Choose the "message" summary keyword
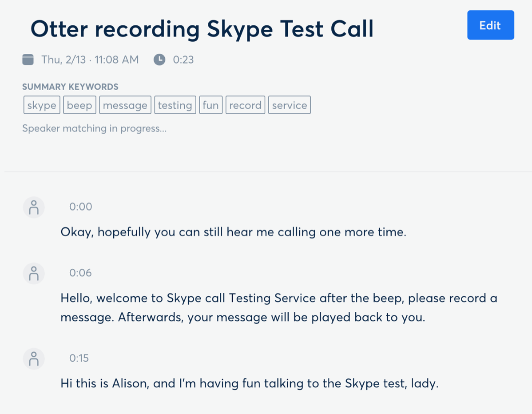532x414 pixels. [x=125, y=105]
